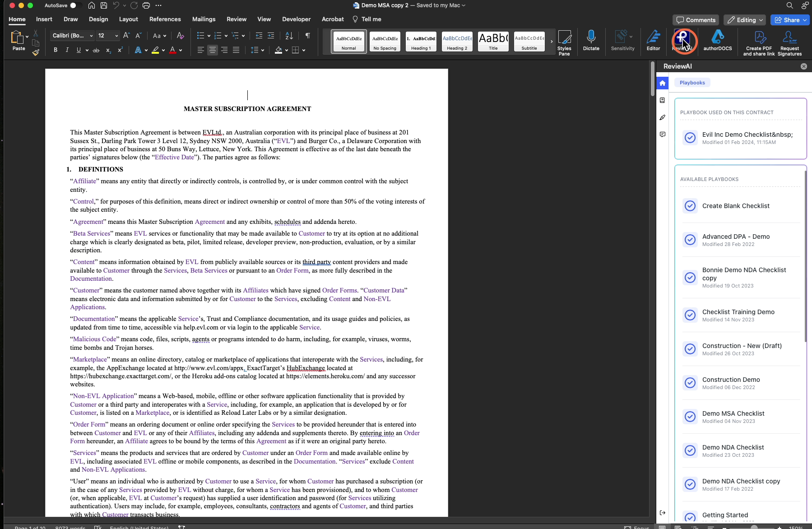Open Request Signatures tool

789,43
